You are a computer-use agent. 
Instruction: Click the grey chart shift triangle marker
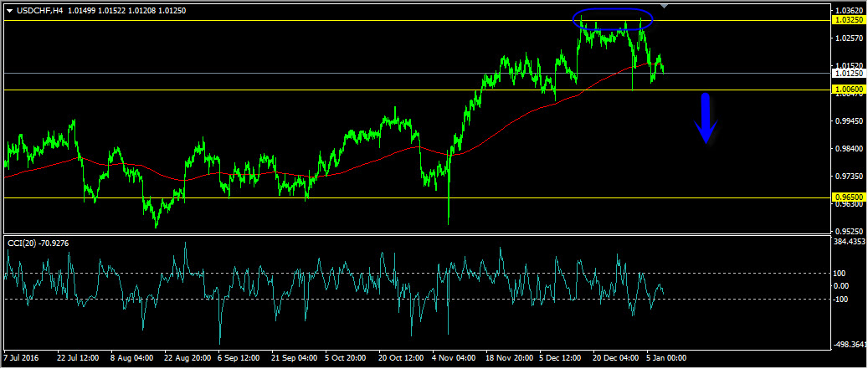665,6
